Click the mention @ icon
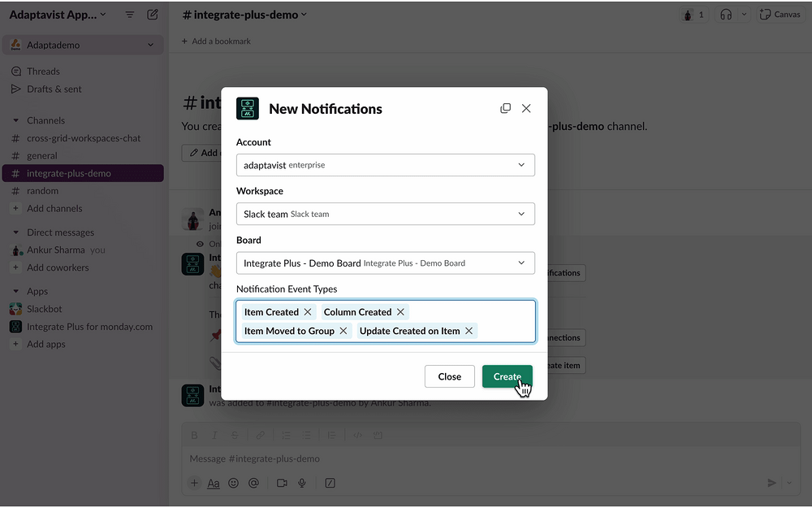812x508 pixels. [x=253, y=483]
